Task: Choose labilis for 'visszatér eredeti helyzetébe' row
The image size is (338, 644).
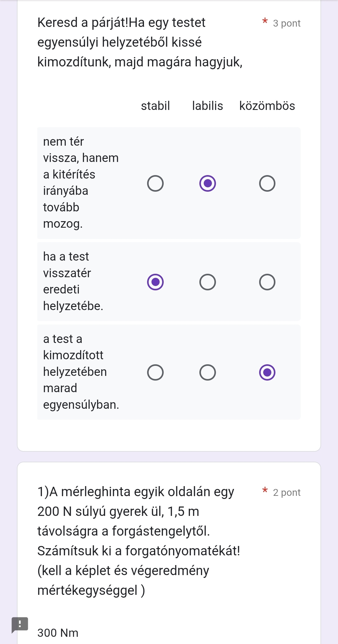Action: pyautogui.click(x=207, y=282)
